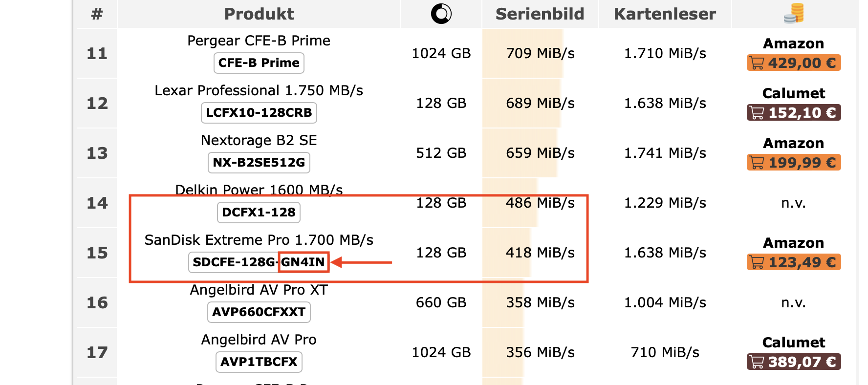The height and width of the screenshot is (385, 868).
Task: Open the AVP660CFXXT model badge
Action: (259, 312)
